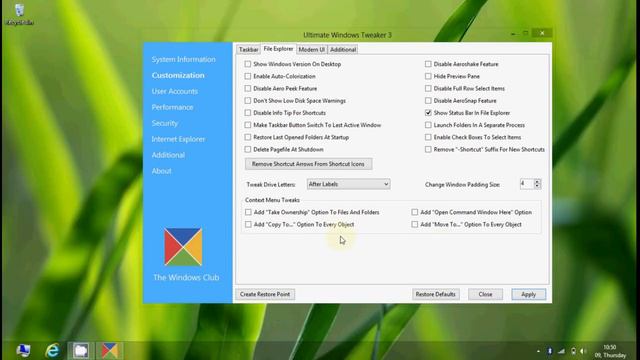Click Remove Shortcut Arrows From Shortcut Icons
Image resolution: width=640 pixels, height=360 pixels.
click(x=308, y=164)
